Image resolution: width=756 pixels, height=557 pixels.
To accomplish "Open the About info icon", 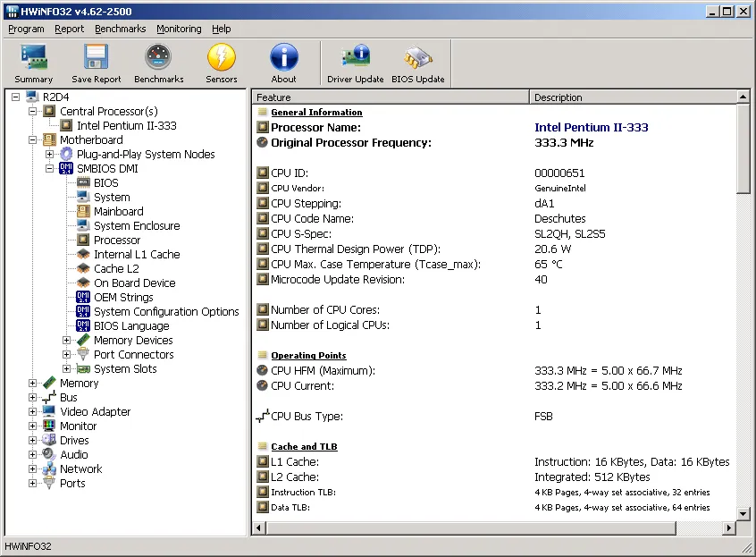I will (284, 57).
